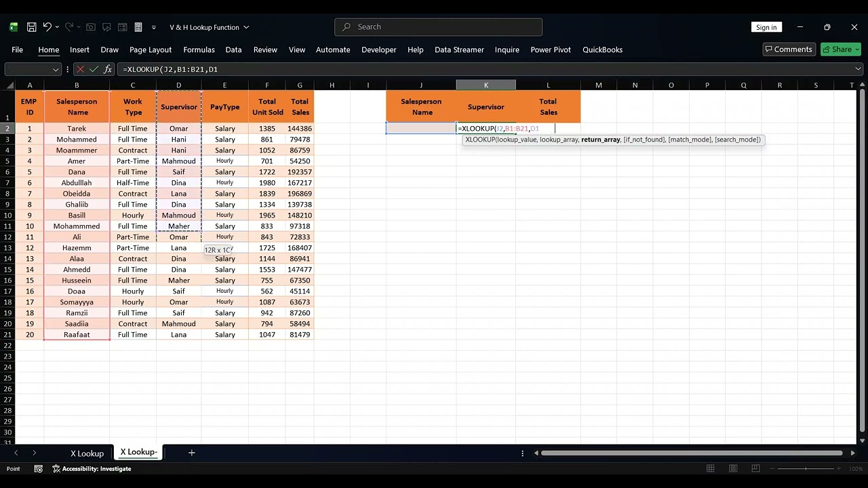
Task: Open the File menu
Action: 17,49
